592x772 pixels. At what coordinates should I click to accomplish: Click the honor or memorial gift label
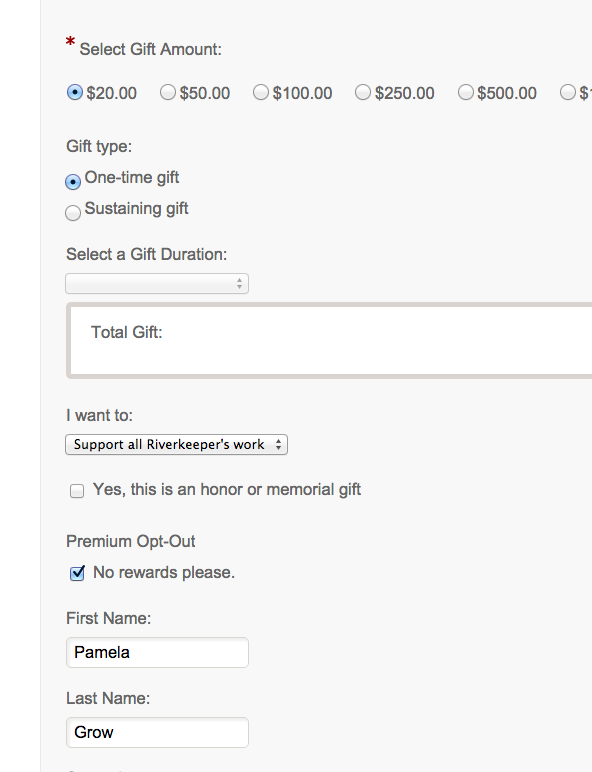coord(227,490)
